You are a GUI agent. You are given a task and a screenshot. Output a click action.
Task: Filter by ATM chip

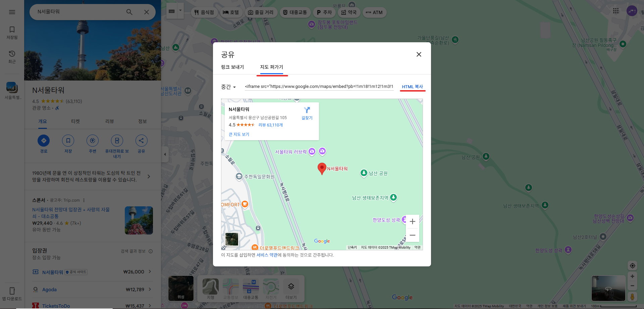374,12
